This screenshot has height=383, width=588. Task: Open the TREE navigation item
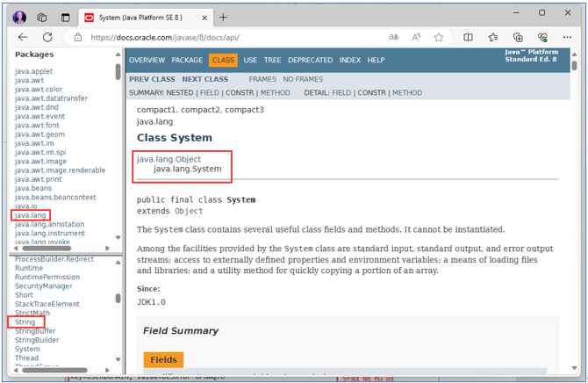pos(272,60)
